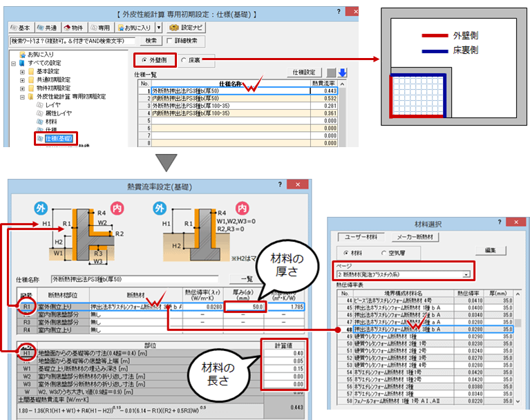Open the 物件 settings toolbar button
The width and height of the screenshot is (530, 420).
(74, 28)
